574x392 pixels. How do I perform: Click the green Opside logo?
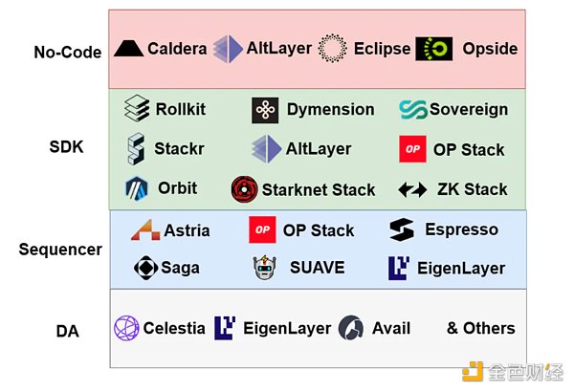click(434, 49)
